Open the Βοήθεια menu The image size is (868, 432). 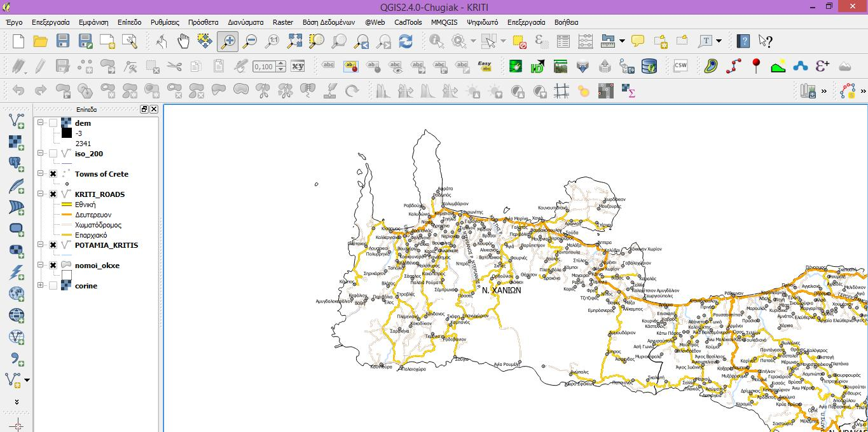(x=567, y=22)
